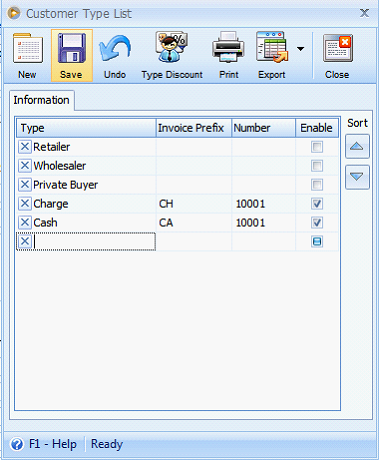Expand the Export dropdown arrow
Screen dimensions: 380x461
300,49
